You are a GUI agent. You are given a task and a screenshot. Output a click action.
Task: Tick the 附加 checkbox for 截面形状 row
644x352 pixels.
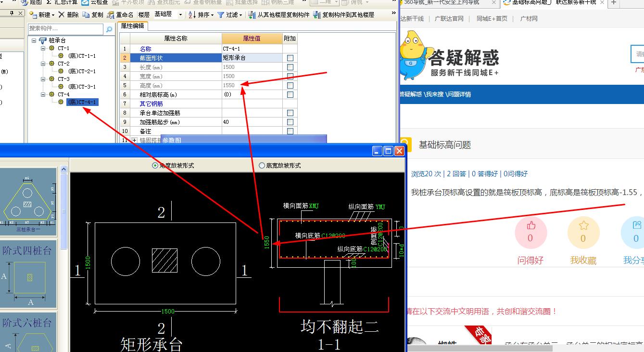290,58
